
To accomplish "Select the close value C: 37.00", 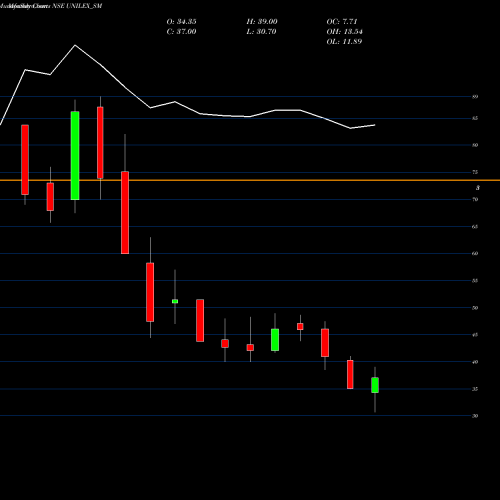I will 181,32.
